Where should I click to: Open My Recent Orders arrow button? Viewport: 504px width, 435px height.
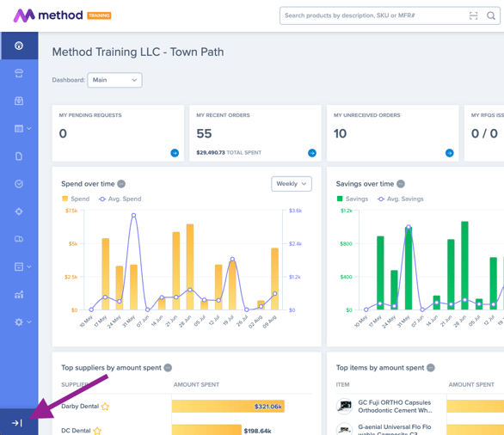[312, 153]
